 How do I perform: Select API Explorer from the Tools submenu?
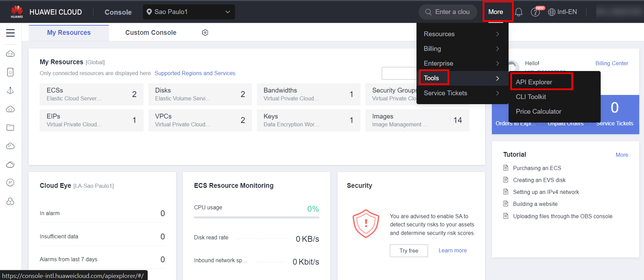pos(534,82)
